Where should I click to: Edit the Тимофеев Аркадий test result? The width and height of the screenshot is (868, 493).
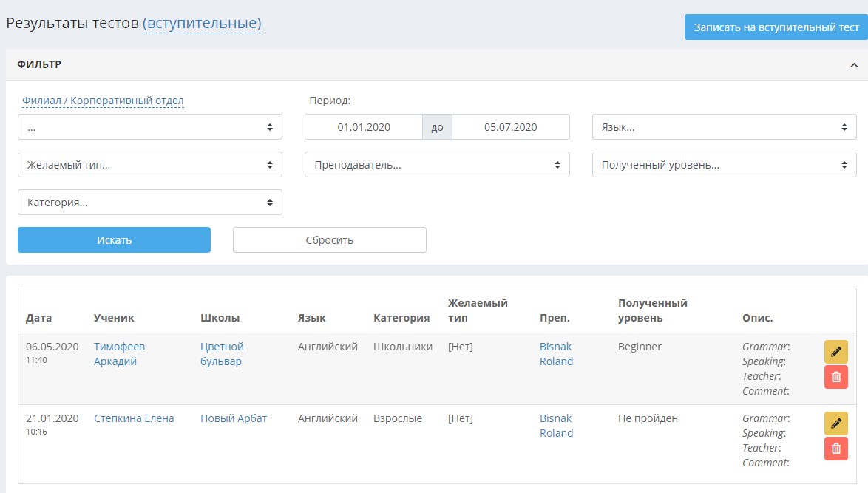point(836,352)
